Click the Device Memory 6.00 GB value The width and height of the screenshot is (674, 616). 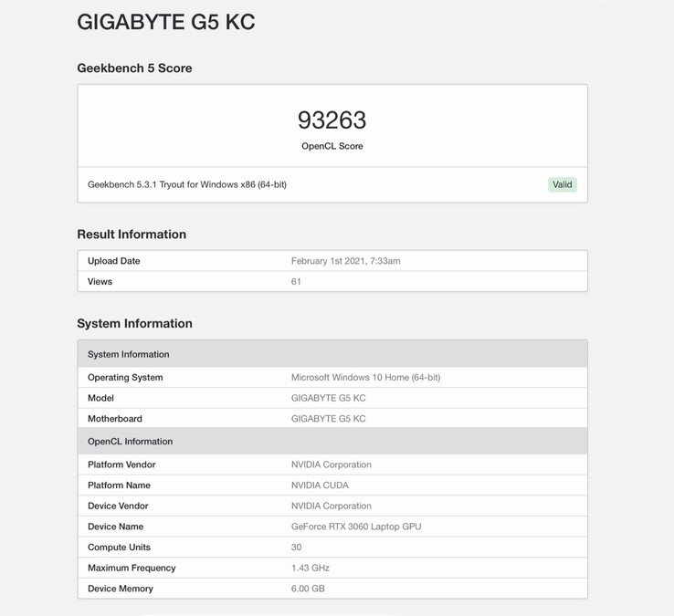(x=308, y=589)
